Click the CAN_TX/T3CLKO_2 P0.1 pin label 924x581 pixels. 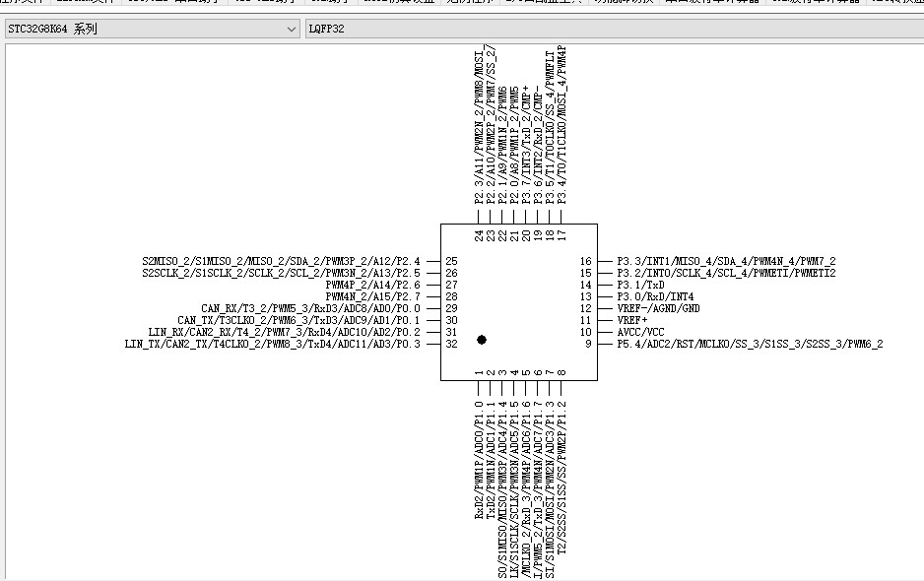(298, 320)
